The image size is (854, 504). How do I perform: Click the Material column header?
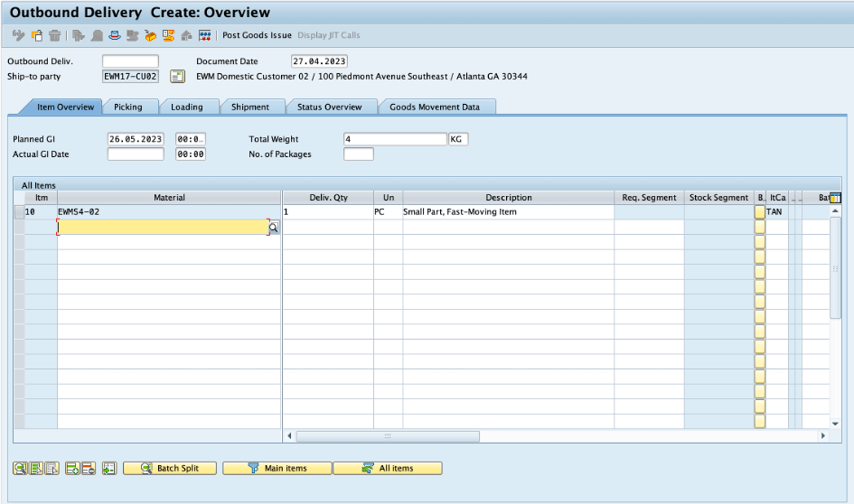(169, 198)
